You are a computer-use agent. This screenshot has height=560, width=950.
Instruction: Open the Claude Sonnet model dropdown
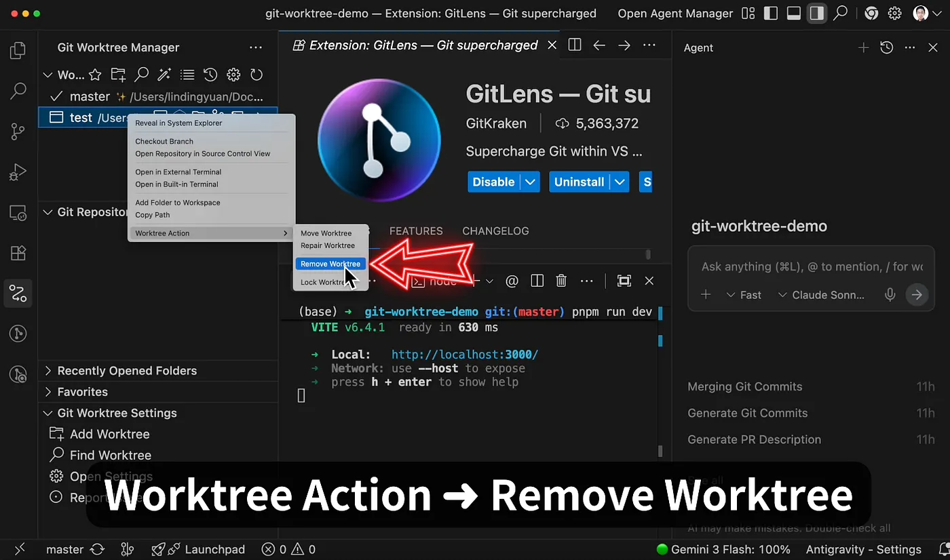click(x=821, y=295)
